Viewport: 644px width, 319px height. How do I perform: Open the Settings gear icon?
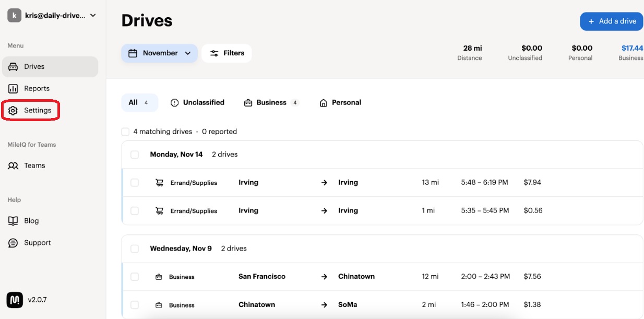click(13, 111)
